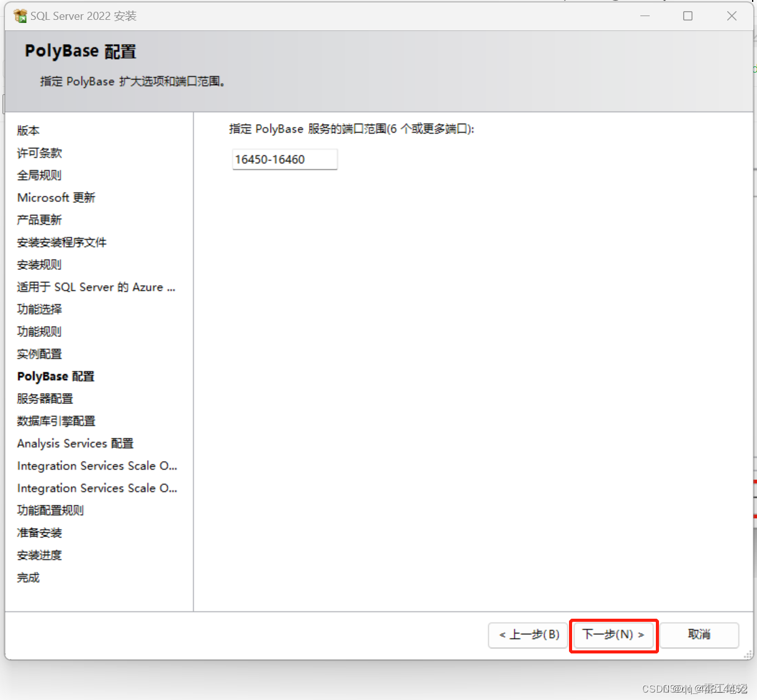Go to next step with 下一步(N)
Image resolution: width=757 pixels, height=700 pixels.
(x=613, y=635)
